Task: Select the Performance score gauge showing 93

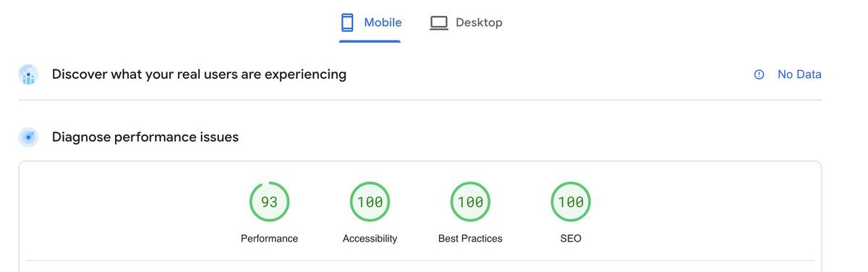Action: coord(269,202)
